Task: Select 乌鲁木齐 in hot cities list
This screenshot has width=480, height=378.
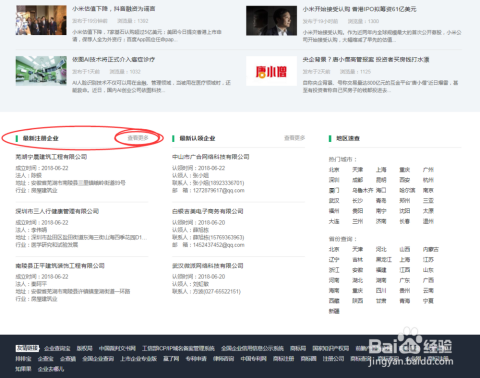Action: click(x=363, y=190)
